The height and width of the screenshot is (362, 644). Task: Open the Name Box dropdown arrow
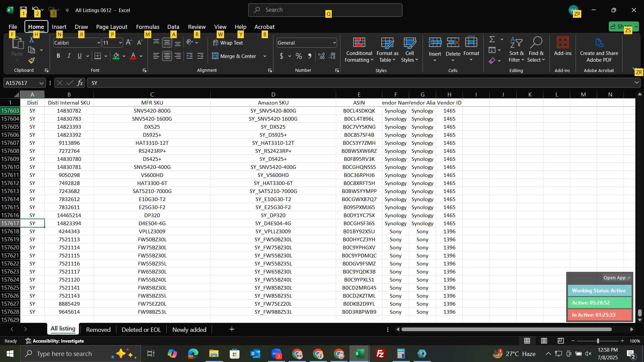coord(41,83)
